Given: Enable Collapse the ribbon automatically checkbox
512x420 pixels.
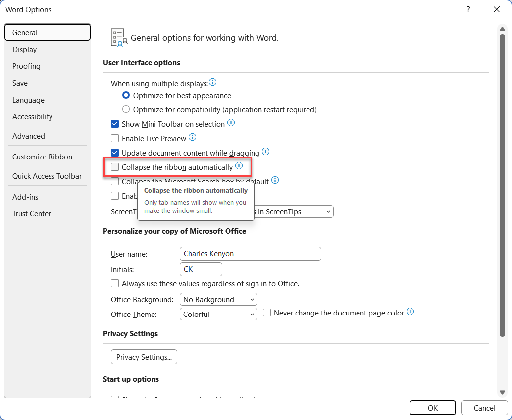Looking at the screenshot, I should click(115, 167).
